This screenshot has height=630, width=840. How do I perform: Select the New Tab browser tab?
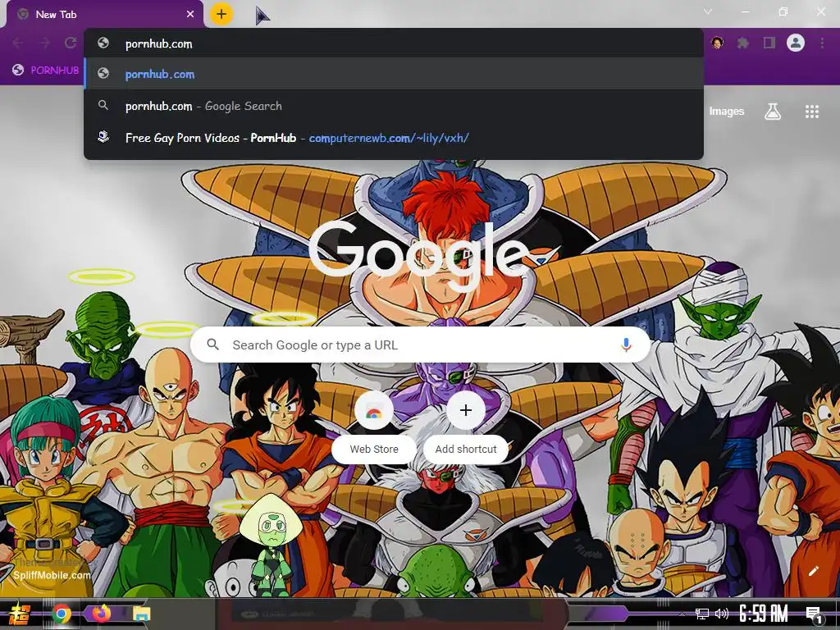(105, 15)
